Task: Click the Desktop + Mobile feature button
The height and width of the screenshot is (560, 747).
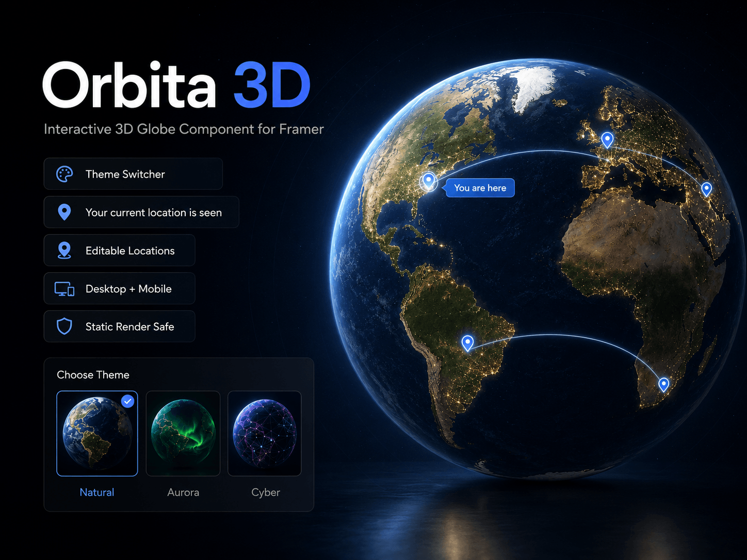Action: coord(120,288)
